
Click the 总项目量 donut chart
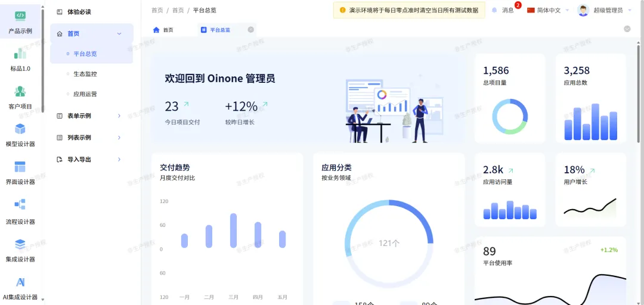tap(510, 117)
